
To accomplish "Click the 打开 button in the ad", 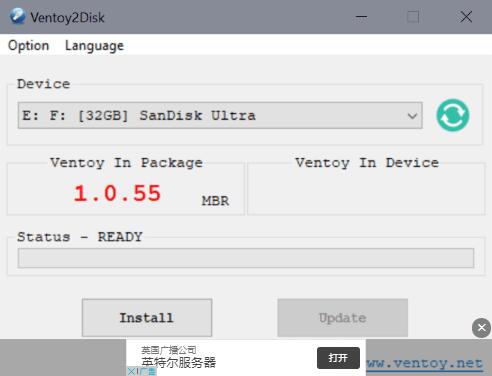I will click(338, 358).
